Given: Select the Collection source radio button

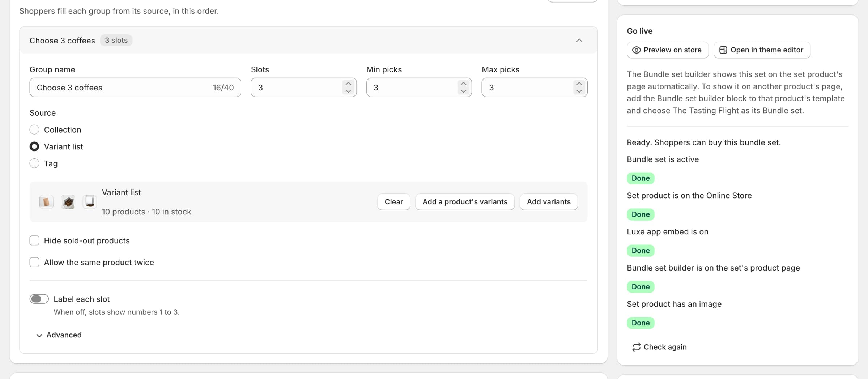Looking at the screenshot, I should pos(34,129).
